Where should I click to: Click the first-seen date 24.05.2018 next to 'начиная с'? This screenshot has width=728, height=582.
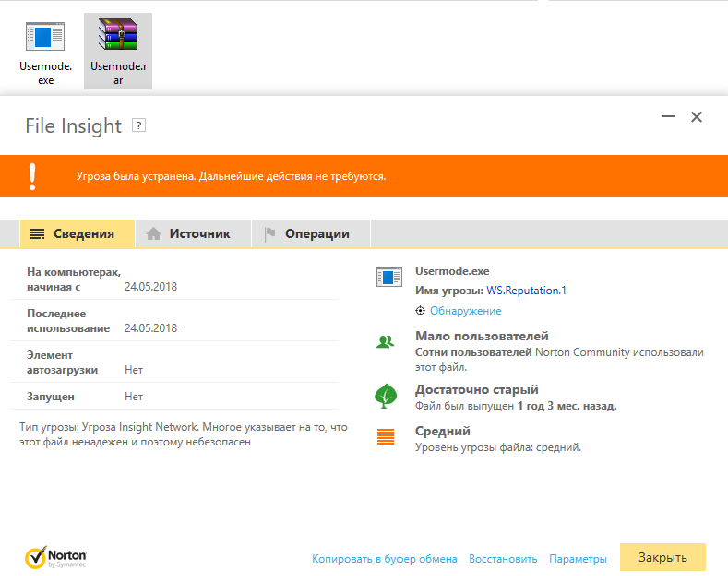151,287
